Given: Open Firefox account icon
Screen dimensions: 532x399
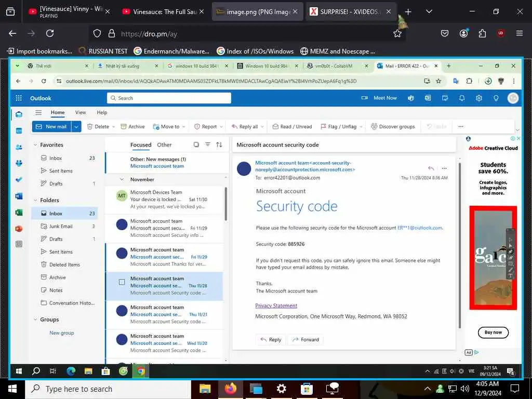Looking at the screenshot, I should click(x=463, y=33).
